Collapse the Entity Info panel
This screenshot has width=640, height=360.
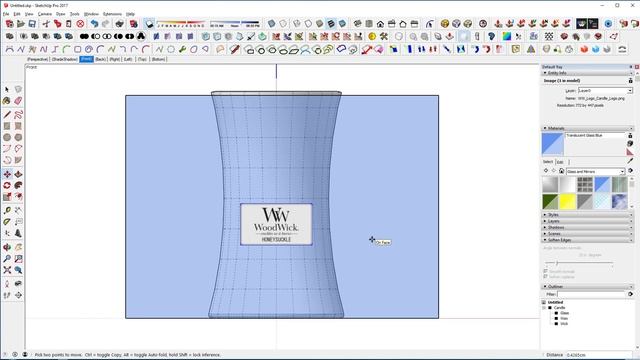[x=545, y=73]
